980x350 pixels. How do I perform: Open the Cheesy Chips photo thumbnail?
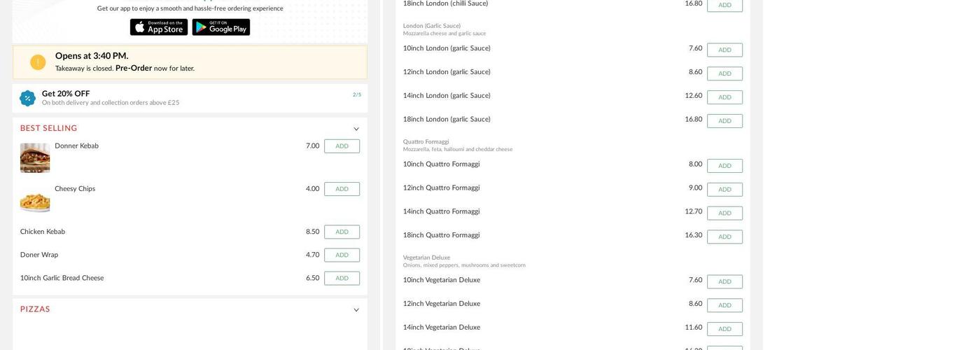(35, 199)
